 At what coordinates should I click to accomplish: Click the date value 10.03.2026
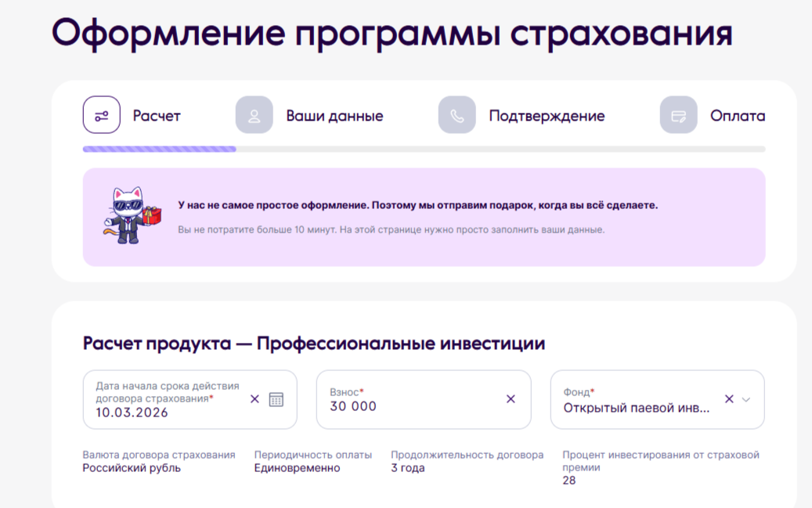click(132, 413)
